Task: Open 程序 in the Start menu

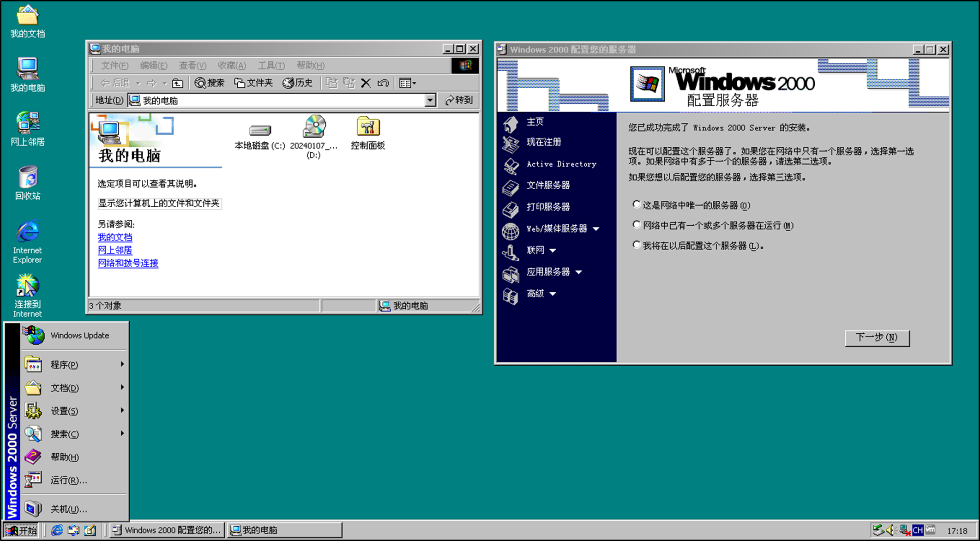Action: coord(65,364)
